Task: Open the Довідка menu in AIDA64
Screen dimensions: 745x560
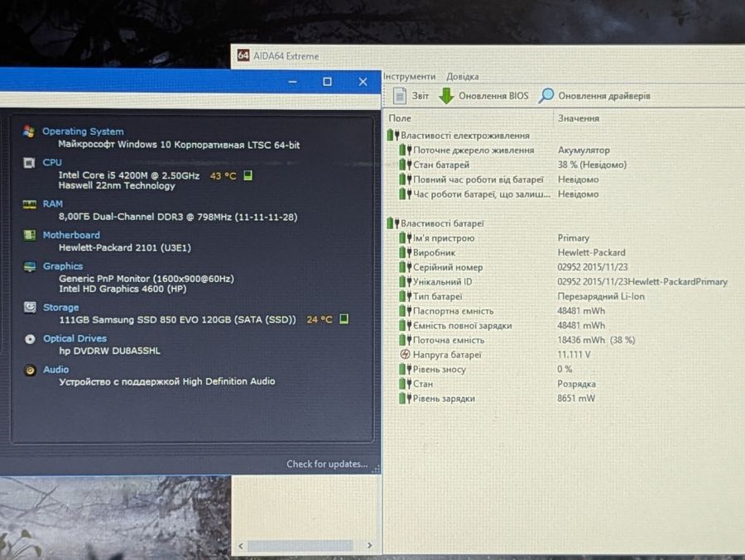Action: pyautogui.click(x=462, y=76)
